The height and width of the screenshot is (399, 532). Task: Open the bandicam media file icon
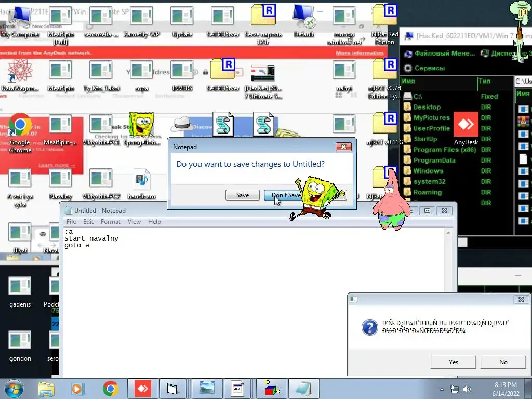tap(141, 183)
